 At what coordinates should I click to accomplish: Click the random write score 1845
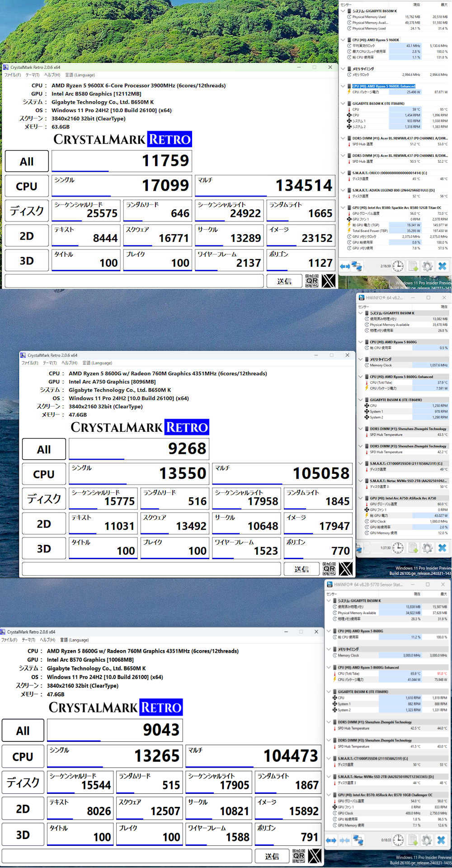[337, 501]
